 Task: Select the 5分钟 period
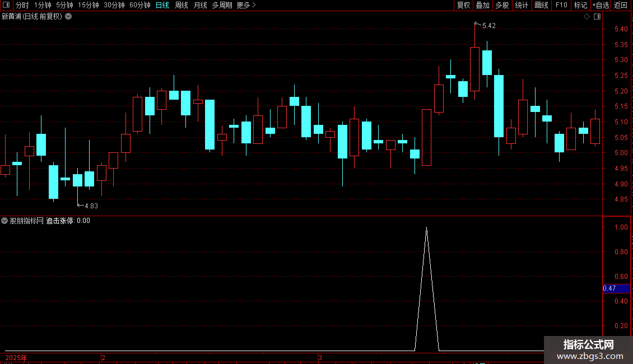64,5
